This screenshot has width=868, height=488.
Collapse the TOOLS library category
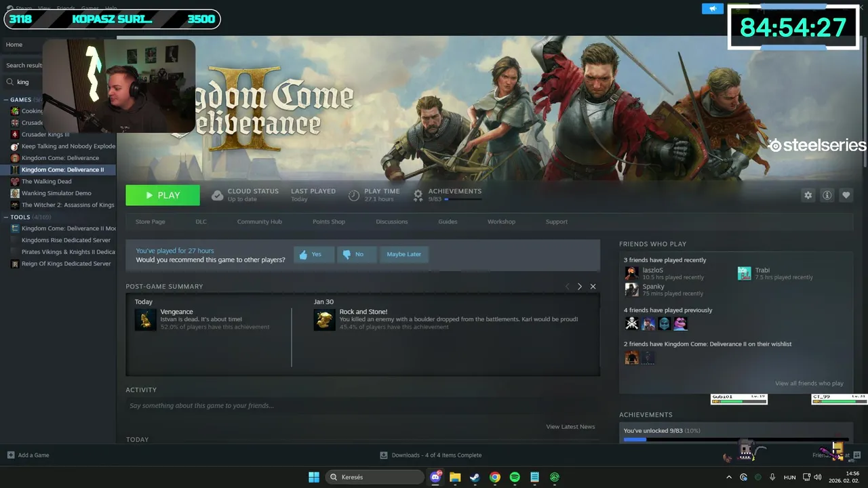point(7,217)
